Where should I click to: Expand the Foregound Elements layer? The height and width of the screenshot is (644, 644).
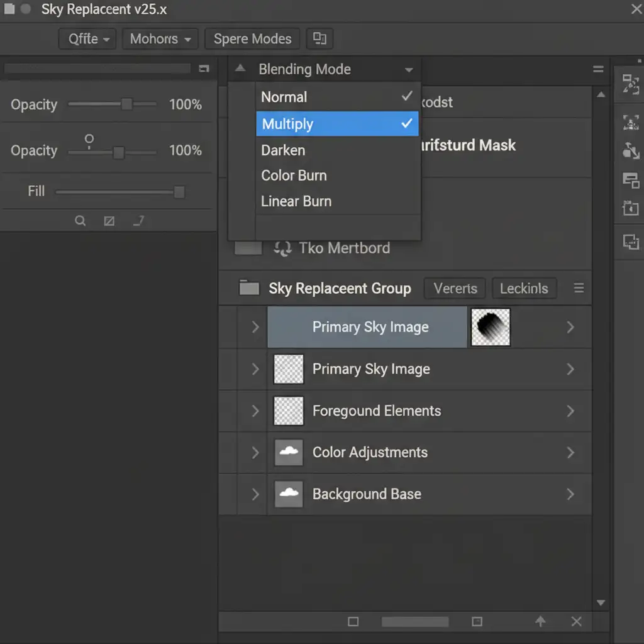tap(255, 411)
